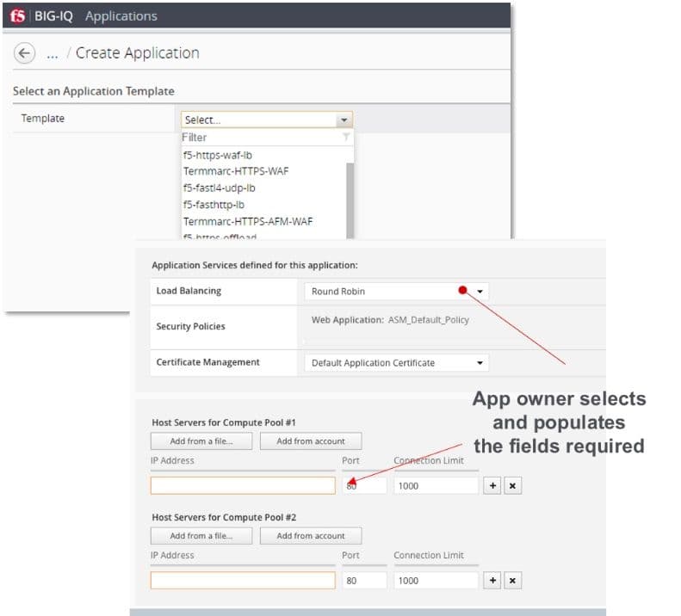This screenshot has height=616, width=681.
Task: Remove the row from Compute Pool #1
Action: point(512,486)
